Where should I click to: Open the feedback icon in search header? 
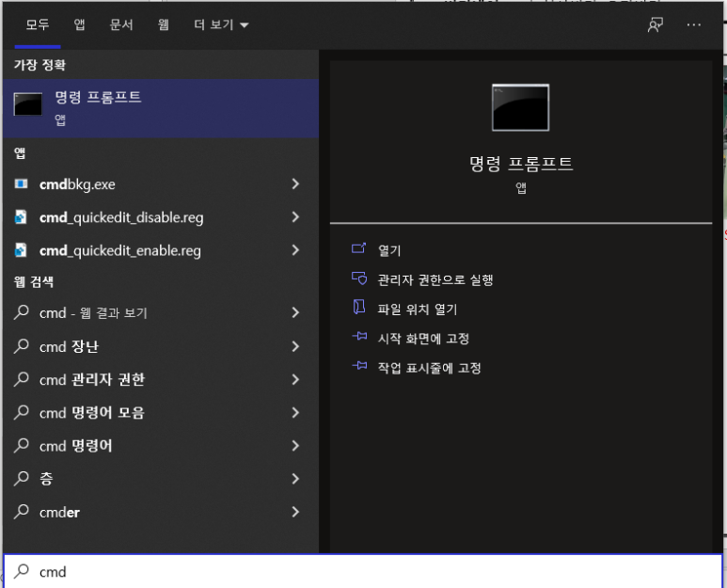(656, 24)
